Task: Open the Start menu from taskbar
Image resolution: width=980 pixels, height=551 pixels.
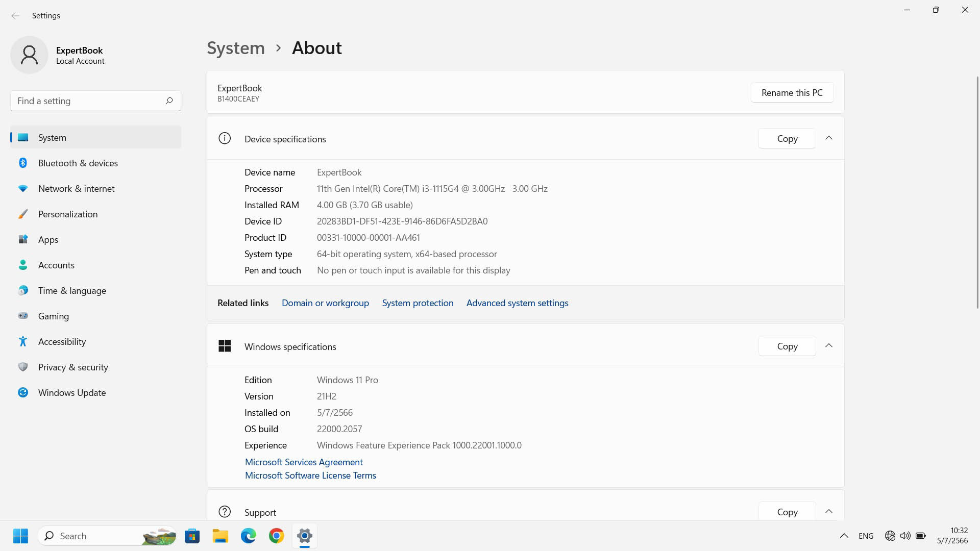Action: [x=21, y=536]
